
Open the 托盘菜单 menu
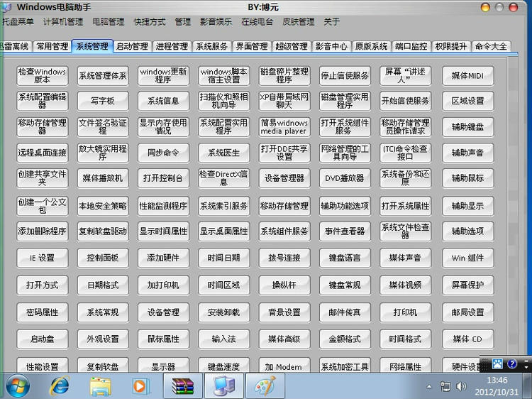click(x=18, y=22)
